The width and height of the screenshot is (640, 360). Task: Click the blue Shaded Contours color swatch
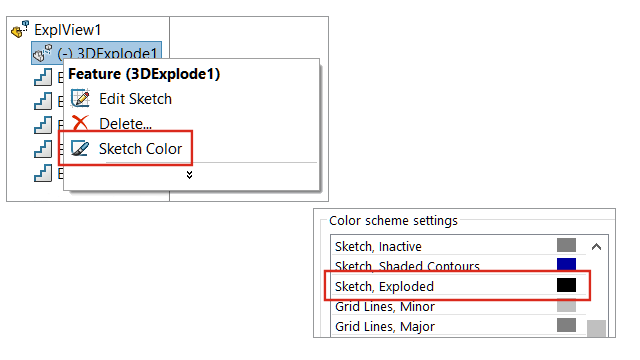point(567,264)
